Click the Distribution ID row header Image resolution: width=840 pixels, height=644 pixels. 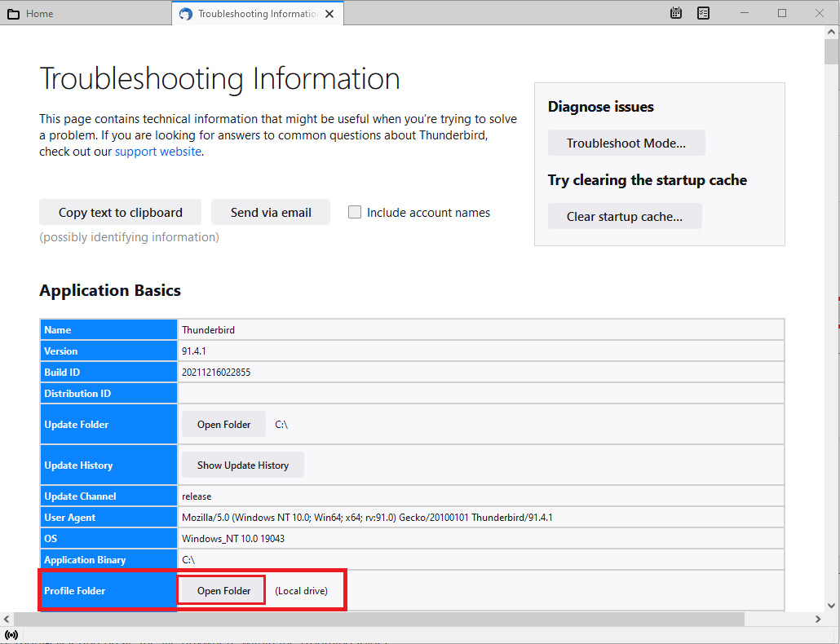pyautogui.click(x=108, y=394)
